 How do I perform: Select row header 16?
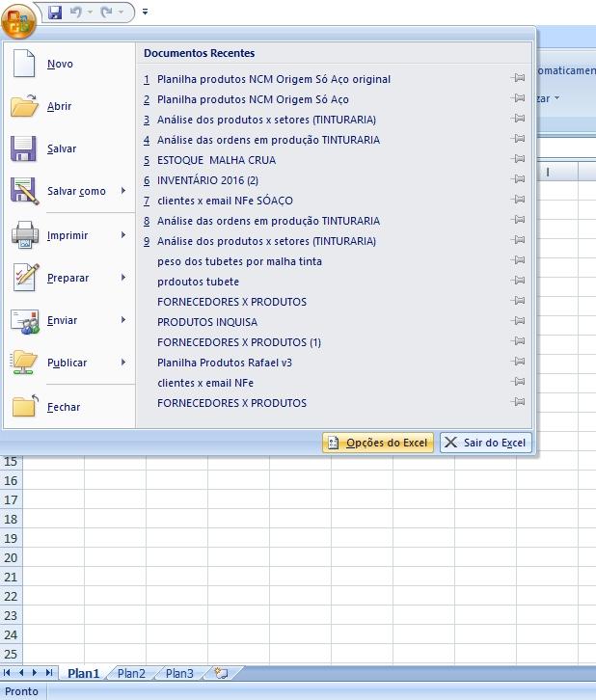point(12,480)
